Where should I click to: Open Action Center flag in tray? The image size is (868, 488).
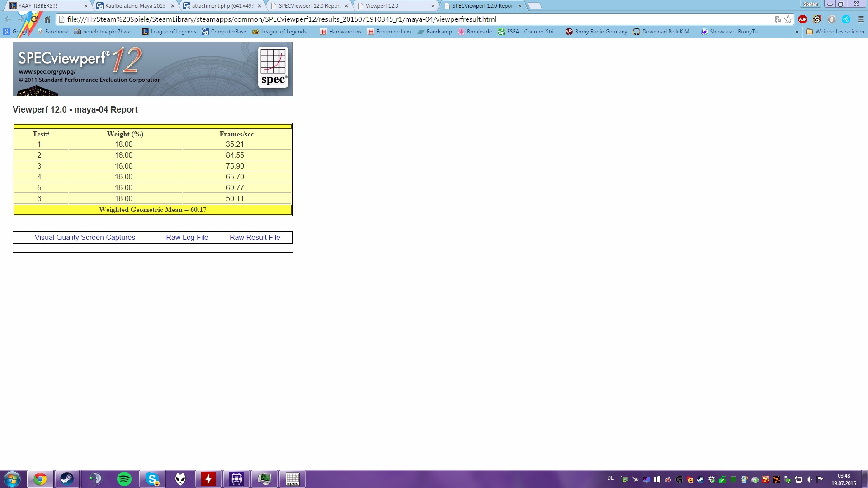click(x=820, y=479)
